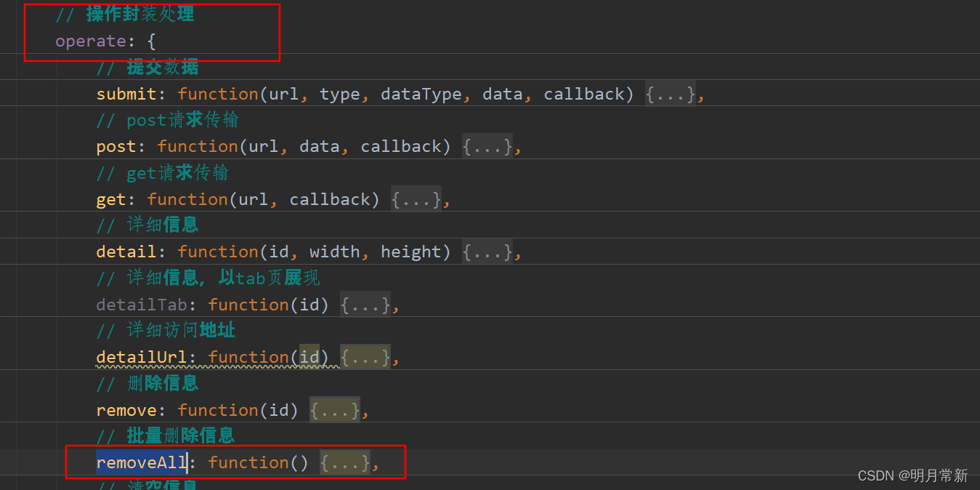Viewport: 980px width, 490px height.
Task: Click the function keyword on removeAll line
Action: [248, 462]
